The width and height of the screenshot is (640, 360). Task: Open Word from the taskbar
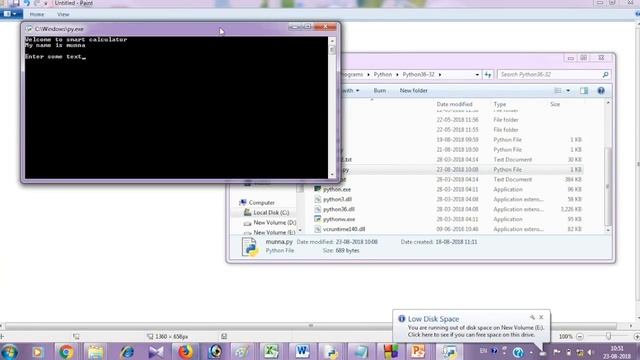pos(302,352)
